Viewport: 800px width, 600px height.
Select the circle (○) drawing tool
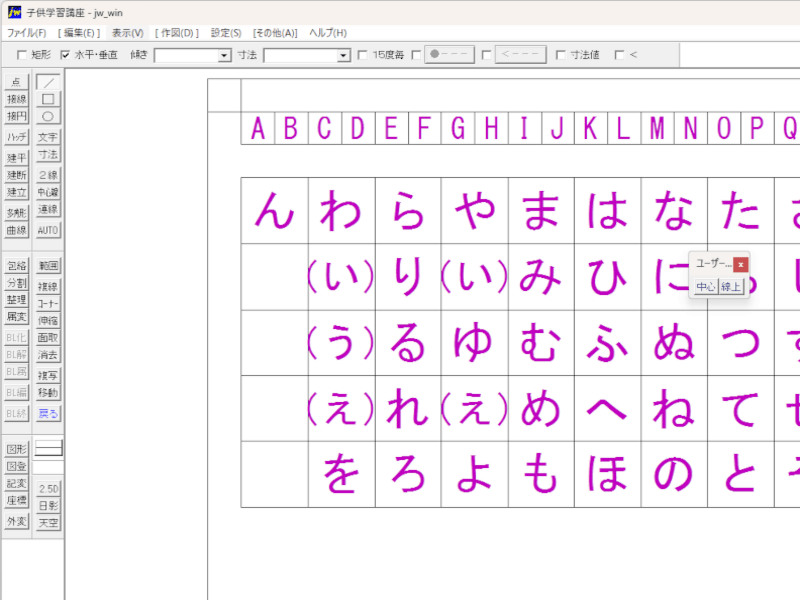tap(48, 116)
